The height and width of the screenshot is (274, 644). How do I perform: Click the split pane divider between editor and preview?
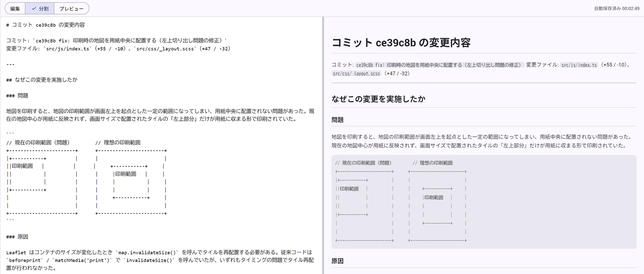point(323,145)
